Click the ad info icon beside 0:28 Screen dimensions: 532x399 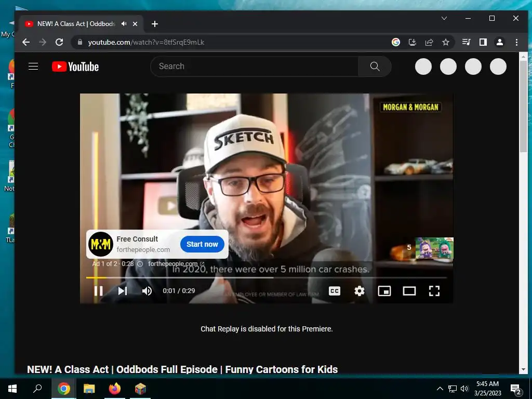pyautogui.click(x=140, y=263)
